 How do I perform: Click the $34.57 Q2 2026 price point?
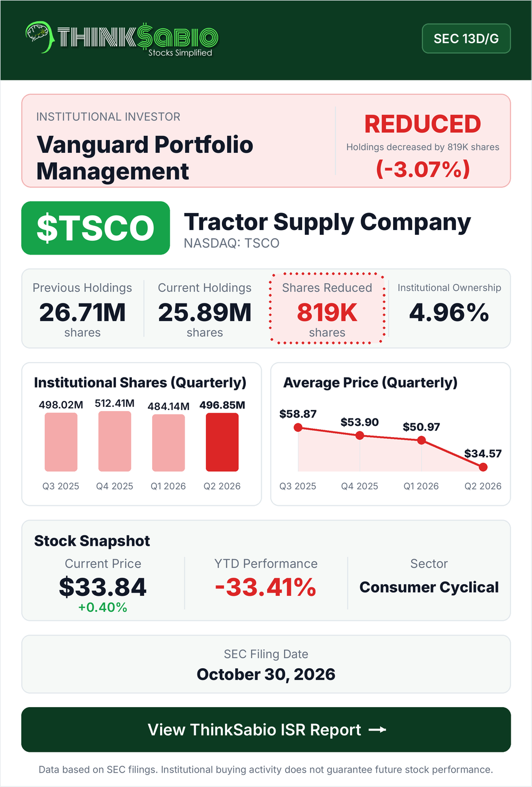point(483,467)
